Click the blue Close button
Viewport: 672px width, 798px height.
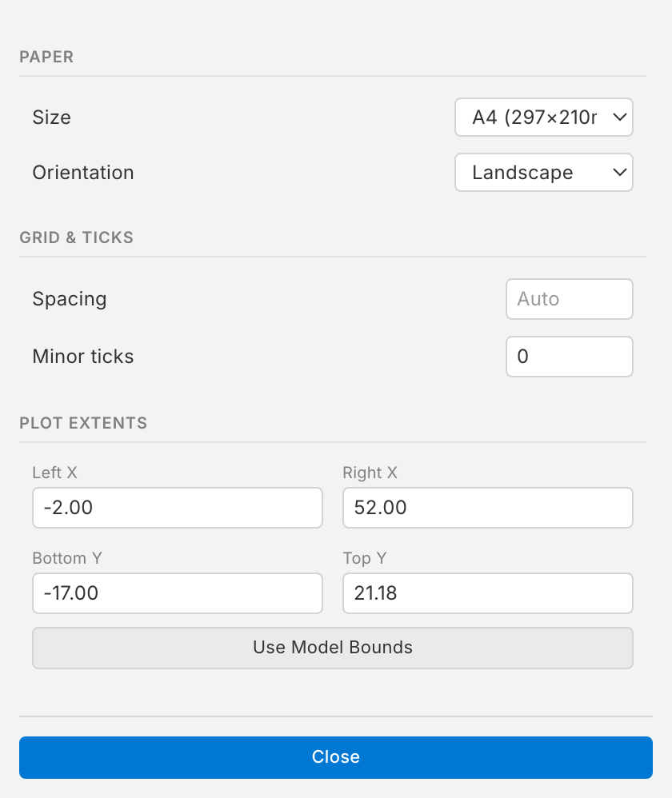(335, 756)
